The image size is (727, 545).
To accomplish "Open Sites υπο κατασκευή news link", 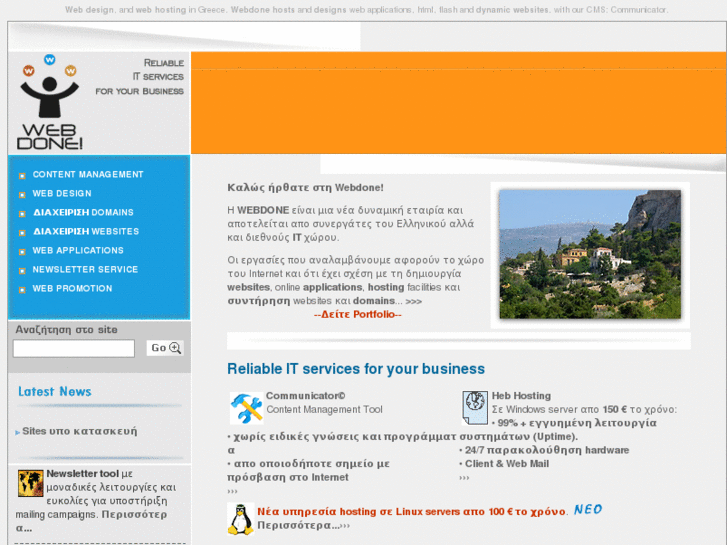I will (x=80, y=431).
